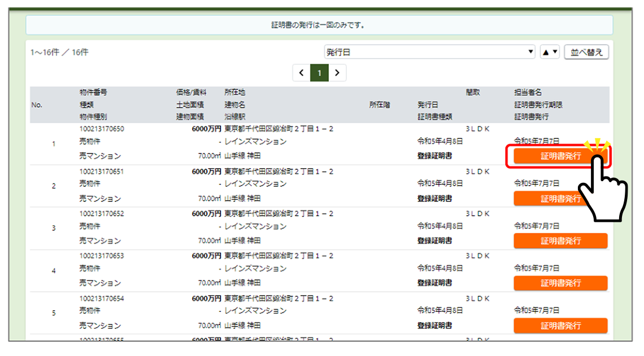Open the 発行日 sort dropdown
Image resolution: width=644 pixels, height=356 pixels.
[429, 52]
